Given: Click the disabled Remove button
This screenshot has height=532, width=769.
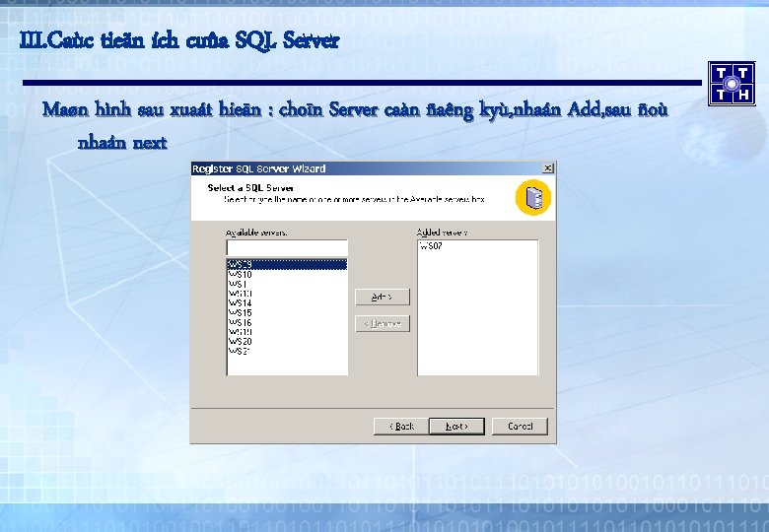Looking at the screenshot, I should (383, 324).
